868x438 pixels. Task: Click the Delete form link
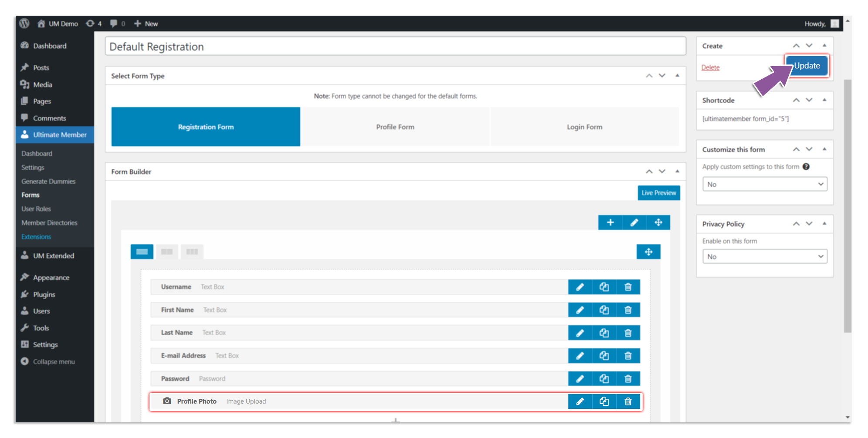(x=710, y=67)
